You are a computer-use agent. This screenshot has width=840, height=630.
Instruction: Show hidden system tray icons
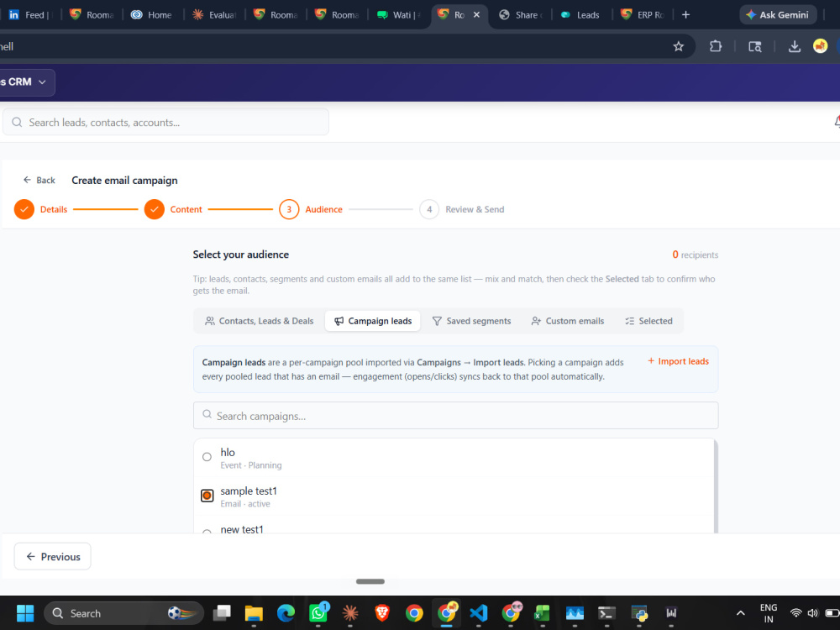(740, 613)
